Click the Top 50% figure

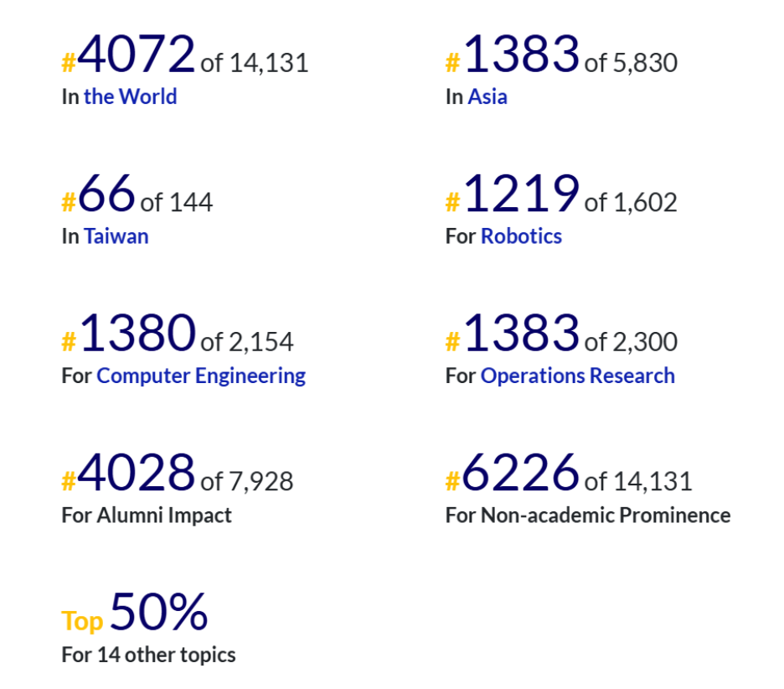(x=158, y=612)
